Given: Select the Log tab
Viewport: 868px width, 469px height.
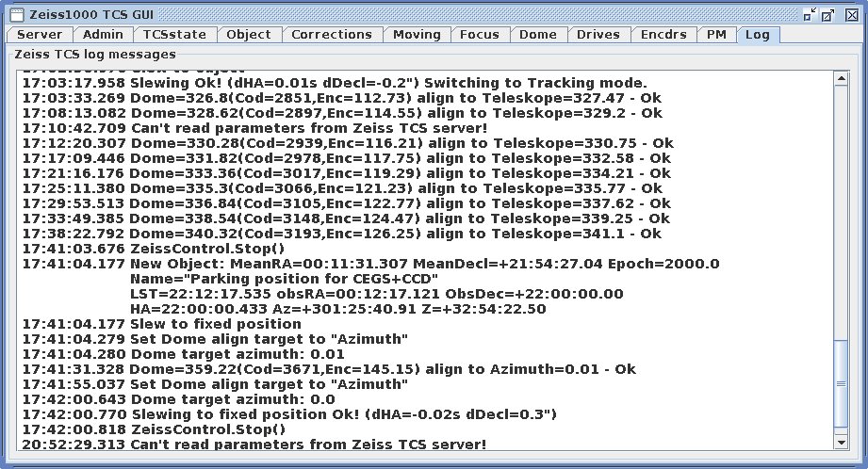Looking at the screenshot, I should (758, 35).
